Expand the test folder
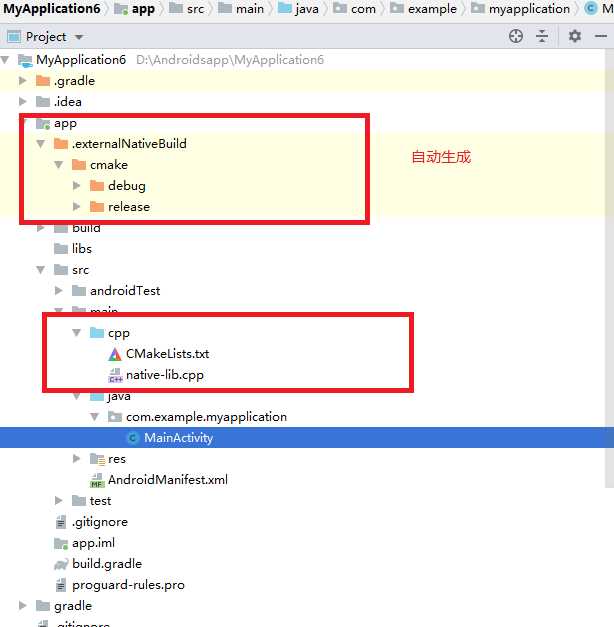The width and height of the screenshot is (614, 627). [59, 501]
